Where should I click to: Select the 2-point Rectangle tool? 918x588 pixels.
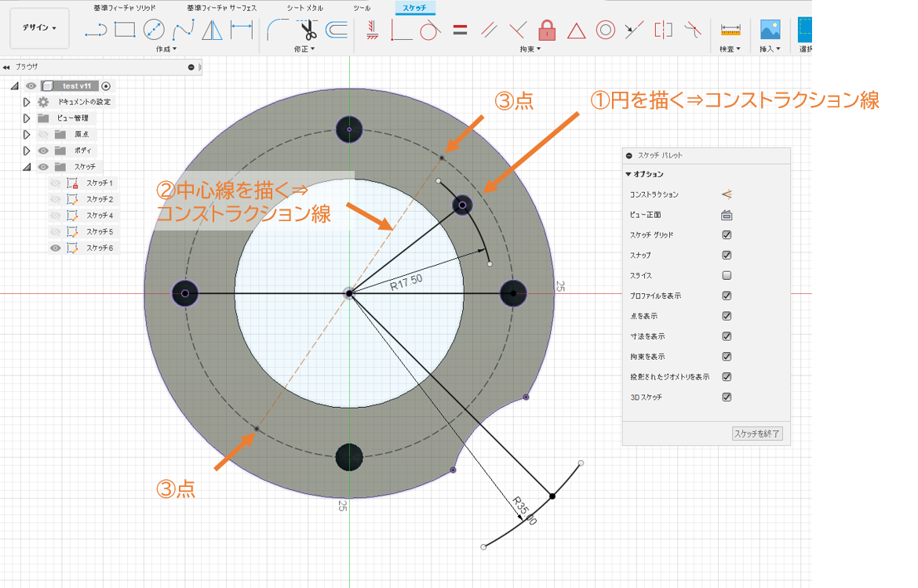pos(124,30)
